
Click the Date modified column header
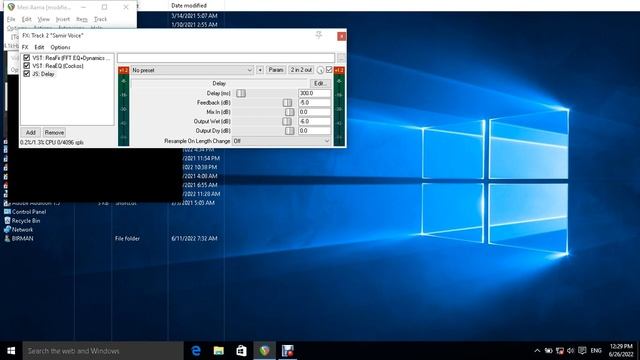point(189,5)
